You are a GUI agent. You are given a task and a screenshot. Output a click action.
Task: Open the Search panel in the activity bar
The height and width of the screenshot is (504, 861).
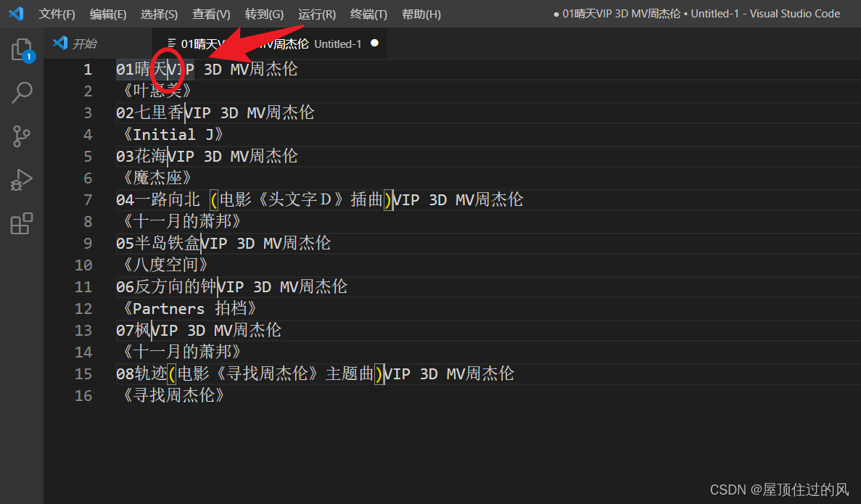[x=22, y=93]
